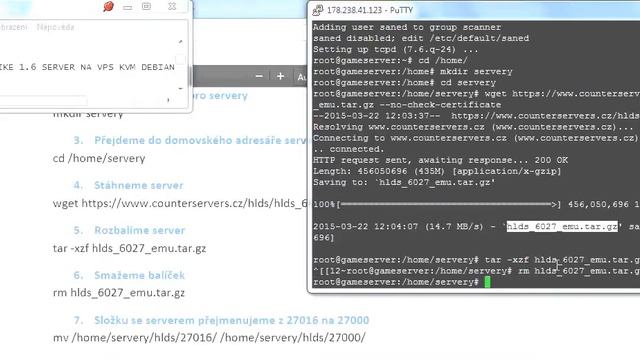The width and height of the screenshot is (640, 360).
Task: Click 'tar -xzf hlds_6027_emu.tar.gz' in document
Action: pyautogui.click(x=129, y=249)
